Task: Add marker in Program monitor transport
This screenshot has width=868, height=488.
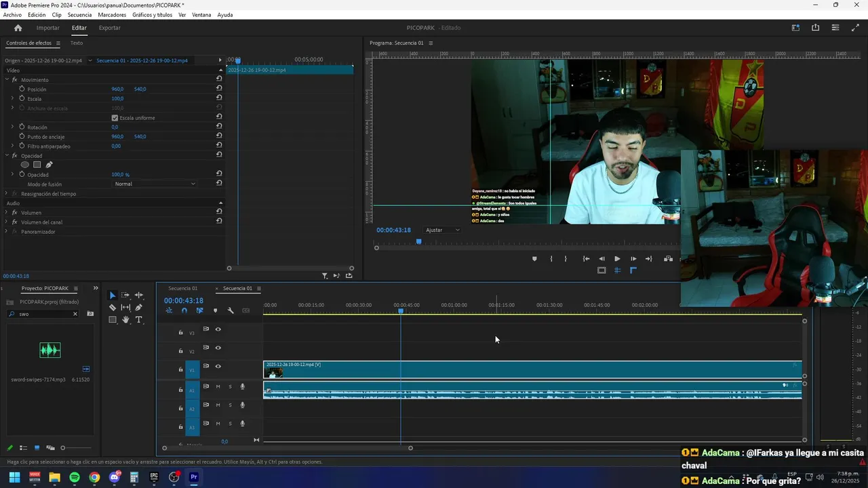Action: [534, 259]
